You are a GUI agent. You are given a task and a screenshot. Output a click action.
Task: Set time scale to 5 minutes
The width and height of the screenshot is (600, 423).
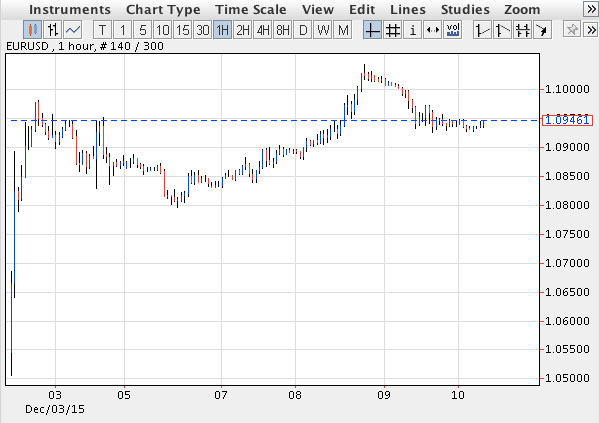143,30
